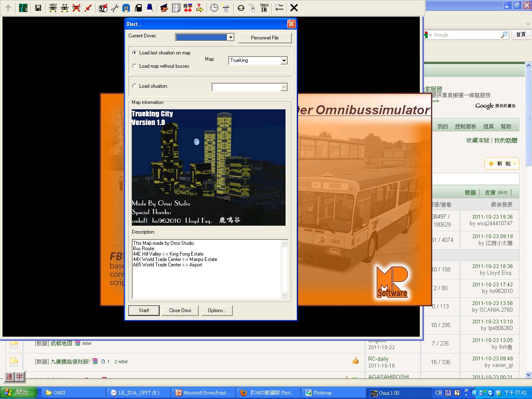Choose the 'Load situation' radio button
This screenshot has height=399, width=532.
click(135, 86)
